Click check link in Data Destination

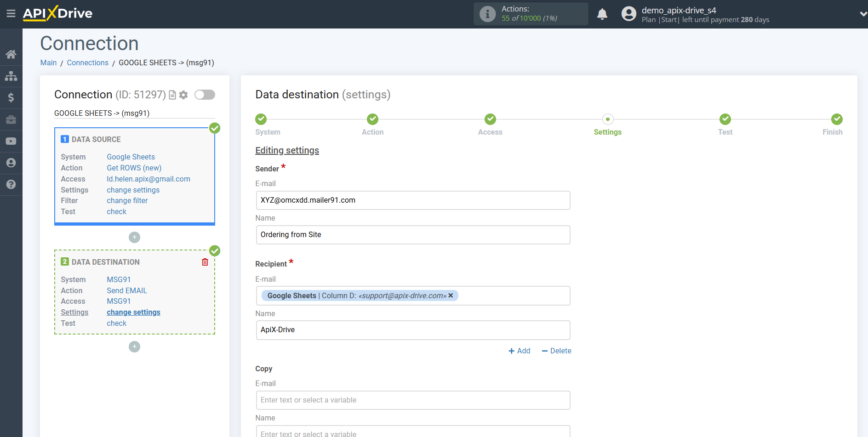pyautogui.click(x=117, y=323)
